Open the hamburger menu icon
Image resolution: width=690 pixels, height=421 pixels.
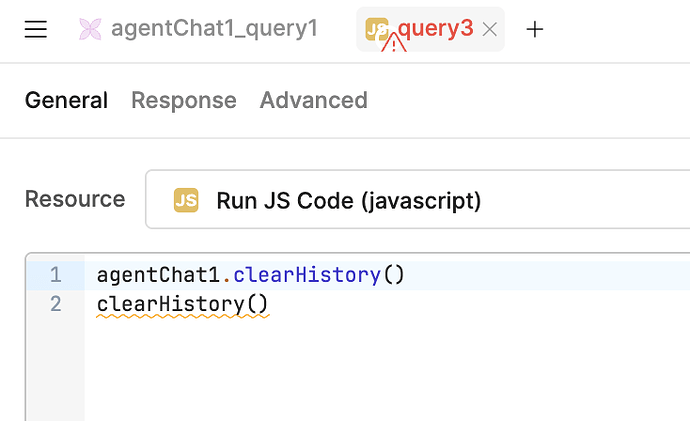coord(36,29)
